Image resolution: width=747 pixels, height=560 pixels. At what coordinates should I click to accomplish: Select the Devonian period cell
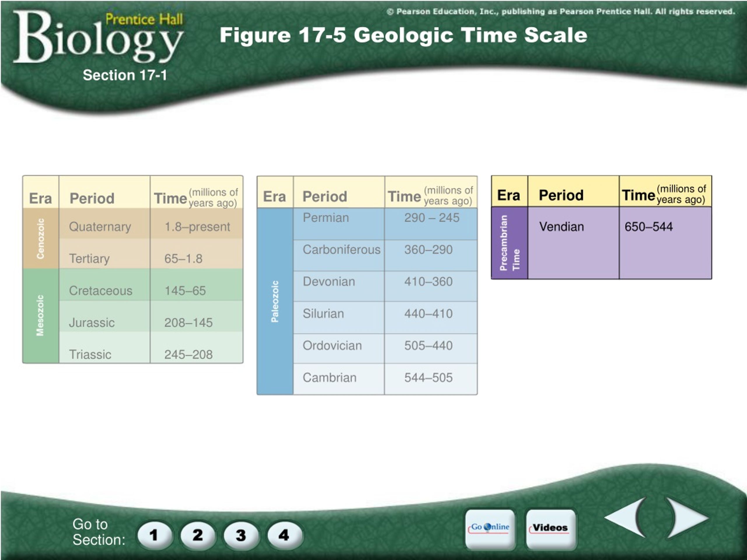339,287
